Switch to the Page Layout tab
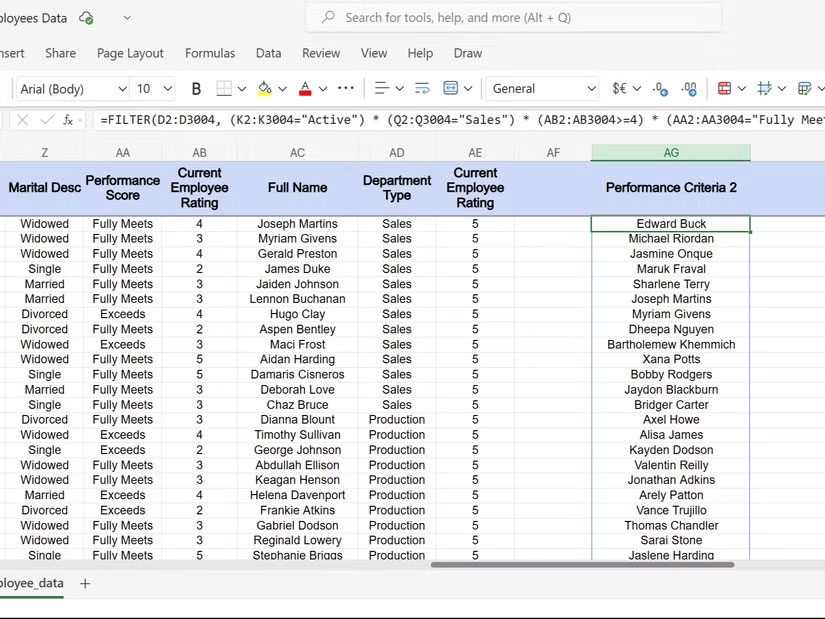825x619 pixels. point(130,53)
